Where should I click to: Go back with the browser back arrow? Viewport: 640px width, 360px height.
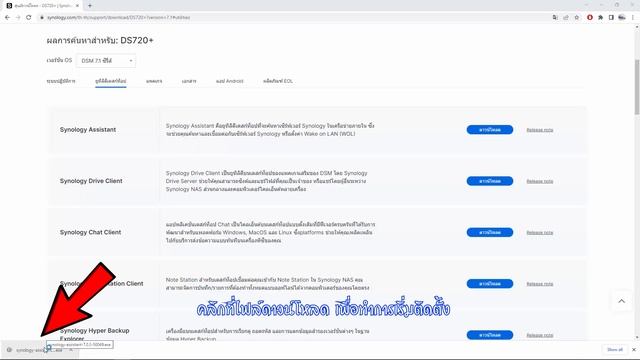[7, 18]
